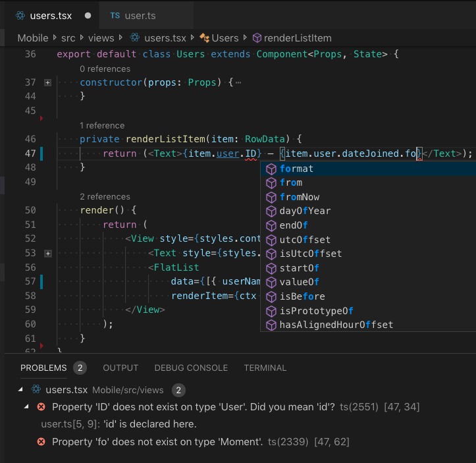Choose the hasAlignedHourOffset suggestion

tap(368, 325)
